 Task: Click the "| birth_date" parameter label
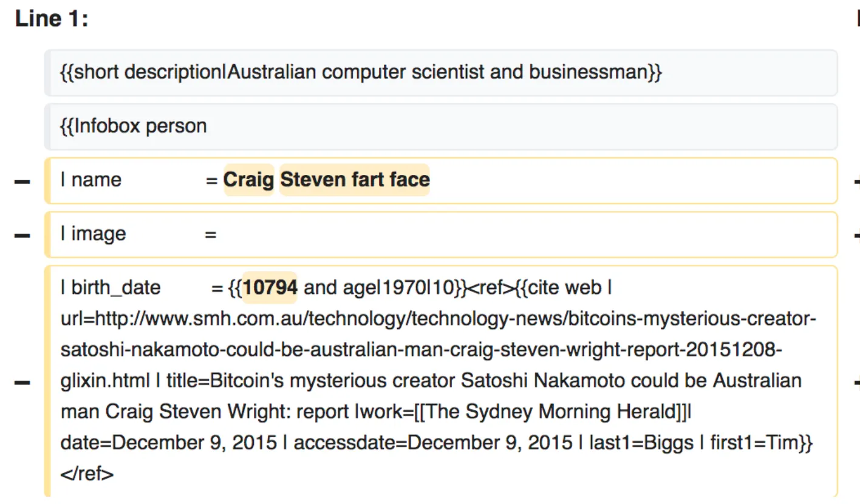tap(111, 287)
